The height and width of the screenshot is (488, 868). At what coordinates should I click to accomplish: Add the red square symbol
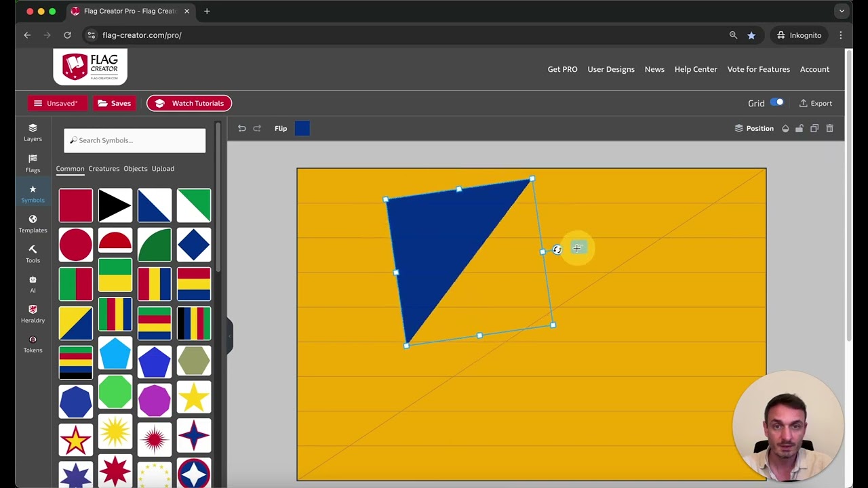pos(75,205)
